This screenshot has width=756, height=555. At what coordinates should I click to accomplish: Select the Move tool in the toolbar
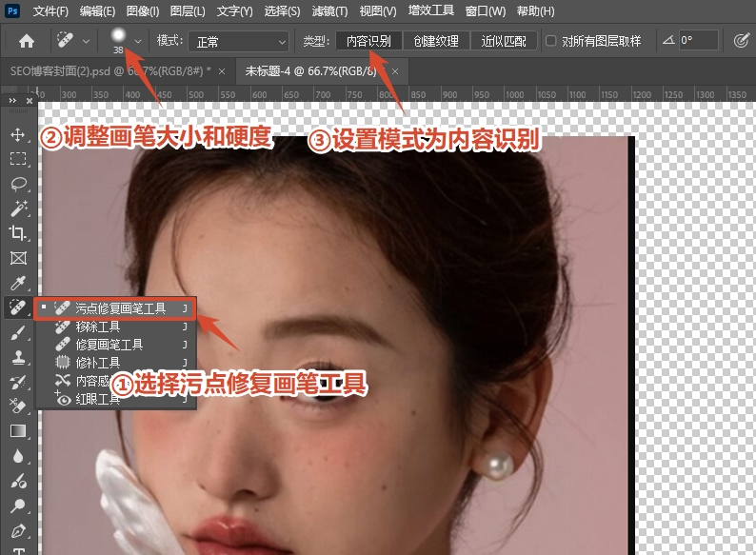point(17,134)
